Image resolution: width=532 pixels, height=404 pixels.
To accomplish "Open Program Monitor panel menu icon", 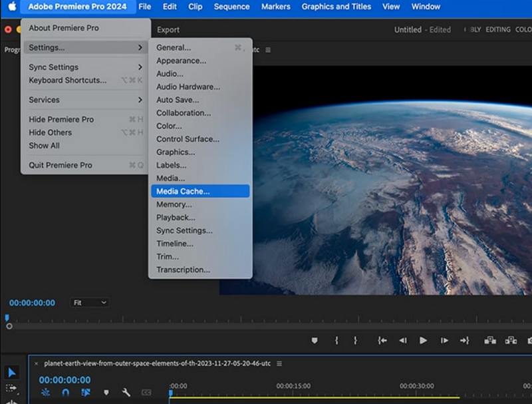I will click(268, 50).
